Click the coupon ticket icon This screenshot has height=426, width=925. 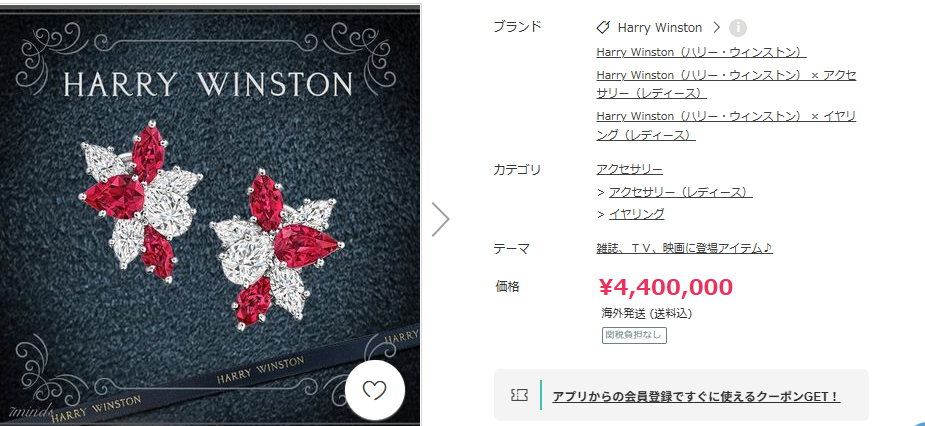point(519,395)
